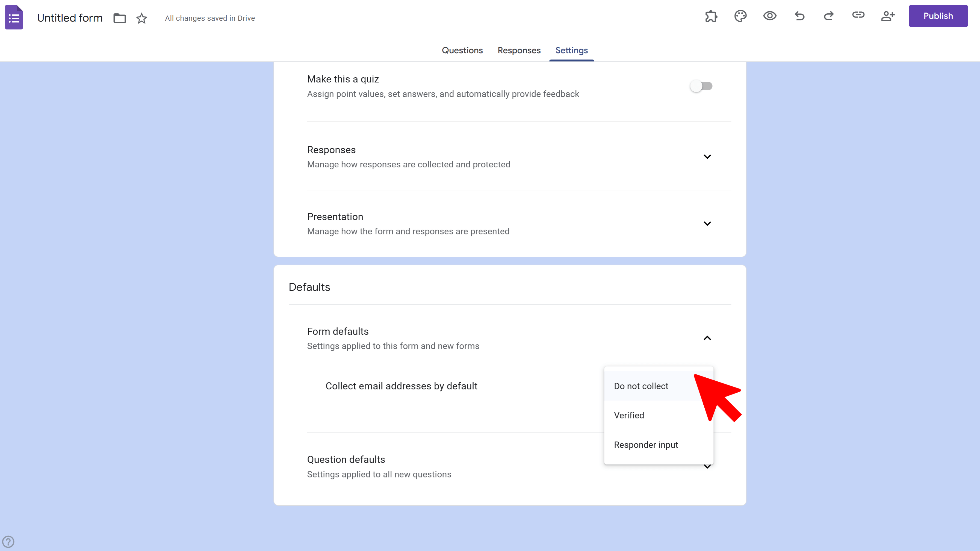
Task: Expand the Responses settings section
Action: 707,157
